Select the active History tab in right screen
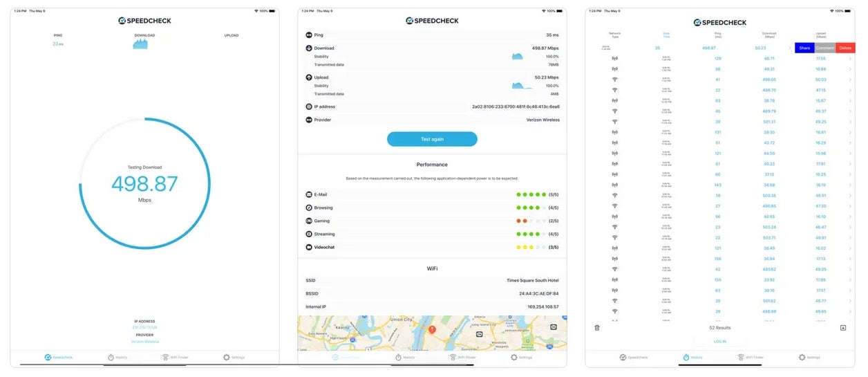 [692, 358]
